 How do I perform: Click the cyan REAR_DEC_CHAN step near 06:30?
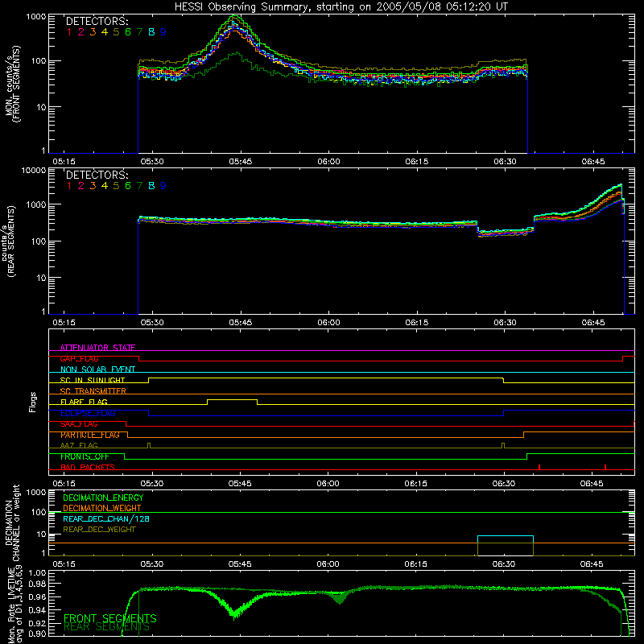[x=506, y=536]
